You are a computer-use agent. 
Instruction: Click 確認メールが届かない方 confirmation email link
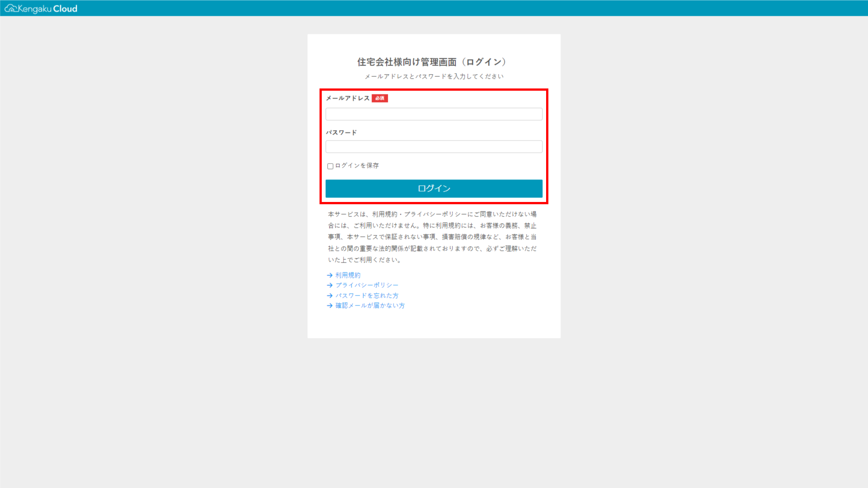pos(370,305)
